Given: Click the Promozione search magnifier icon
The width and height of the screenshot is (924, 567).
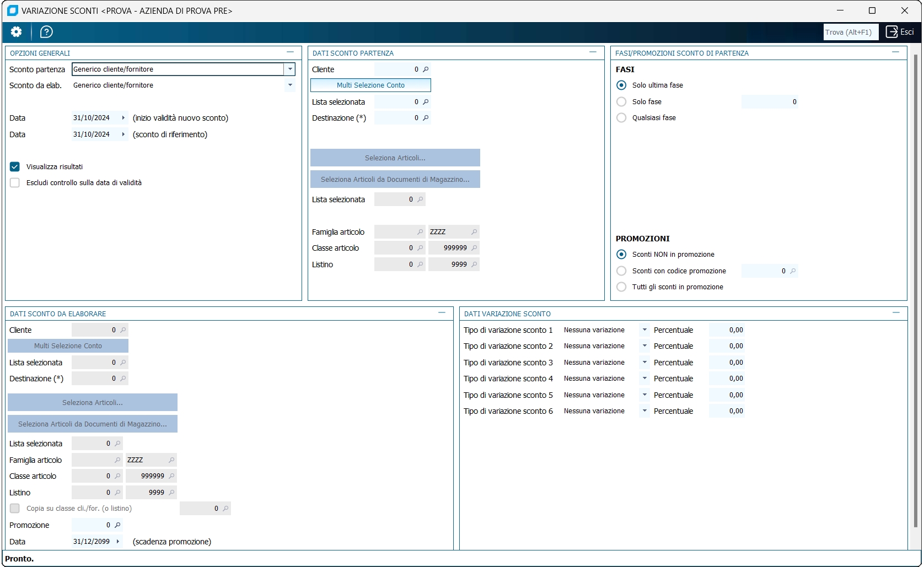Looking at the screenshot, I should point(117,525).
